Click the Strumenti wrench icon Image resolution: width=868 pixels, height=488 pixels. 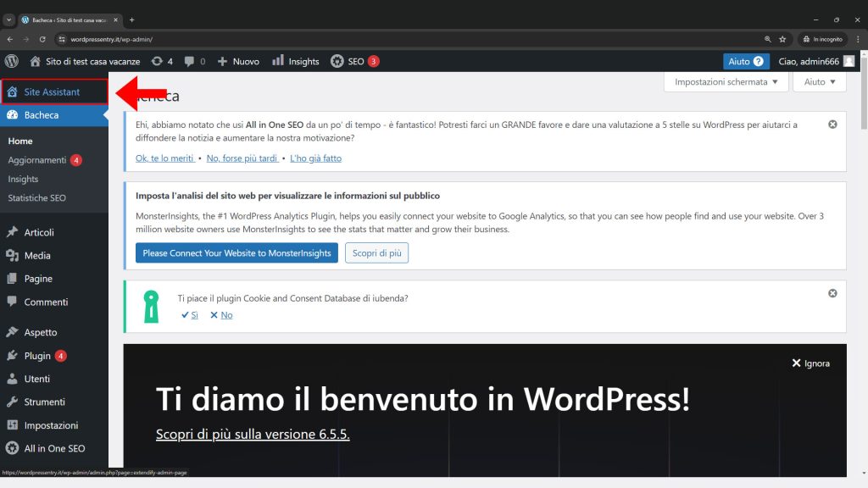12,402
